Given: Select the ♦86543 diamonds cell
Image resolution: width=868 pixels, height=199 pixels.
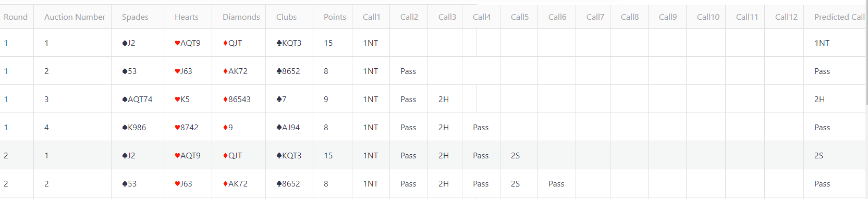Looking at the screenshot, I should tap(239, 99).
